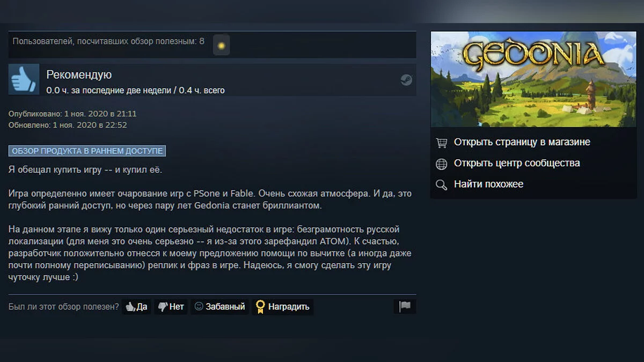This screenshot has width=644, height=362.
Task: Click the Steam logo icon in review header
Action: pyautogui.click(x=406, y=80)
